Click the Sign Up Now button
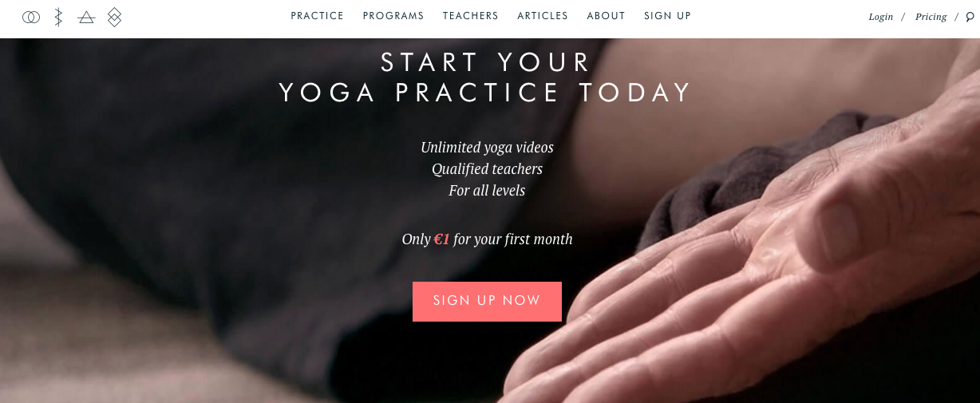Image resolution: width=980 pixels, height=403 pixels. [487, 302]
